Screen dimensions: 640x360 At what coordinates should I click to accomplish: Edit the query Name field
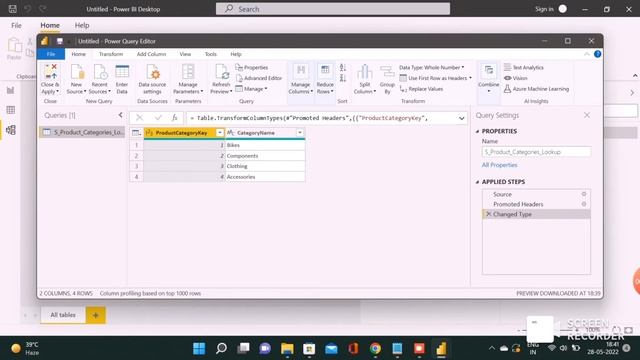(536, 152)
